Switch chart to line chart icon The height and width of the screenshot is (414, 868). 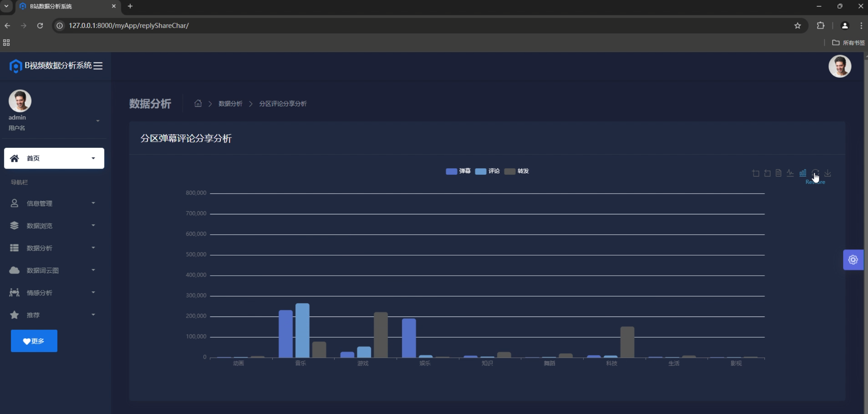pyautogui.click(x=790, y=173)
